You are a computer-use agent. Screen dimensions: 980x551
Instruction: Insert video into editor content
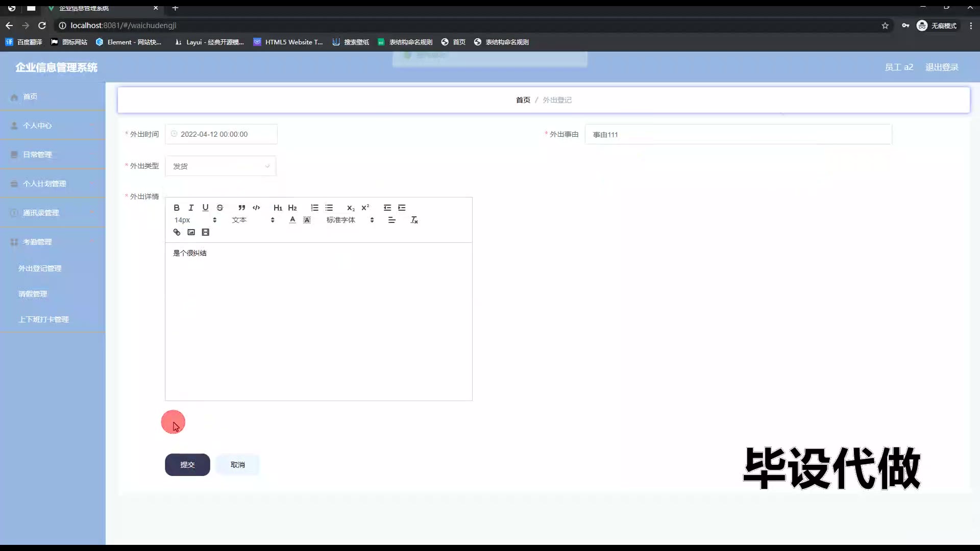click(206, 232)
